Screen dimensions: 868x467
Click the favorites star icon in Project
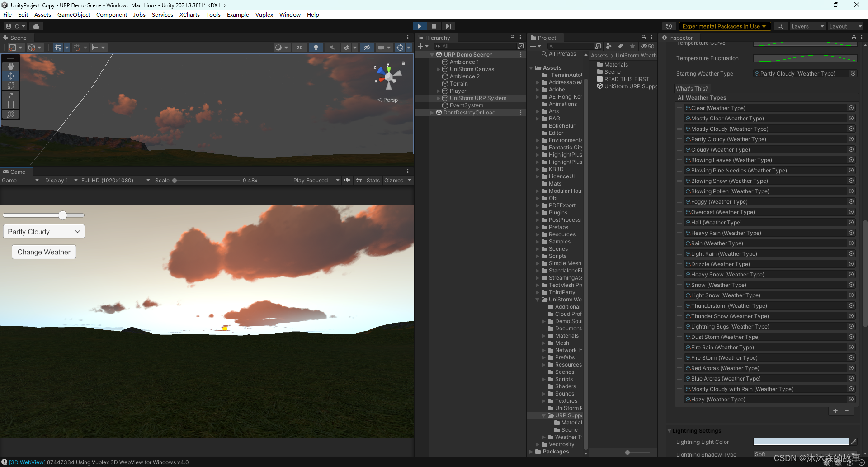632,46
